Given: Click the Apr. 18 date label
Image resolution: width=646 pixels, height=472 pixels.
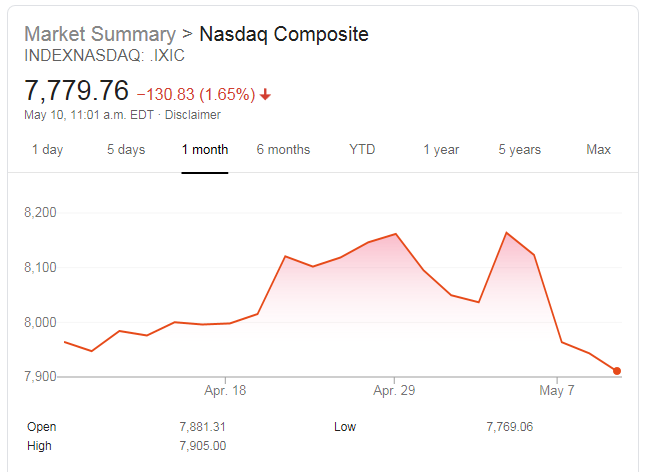Looking at the screenshot, I should pos(224,391).
